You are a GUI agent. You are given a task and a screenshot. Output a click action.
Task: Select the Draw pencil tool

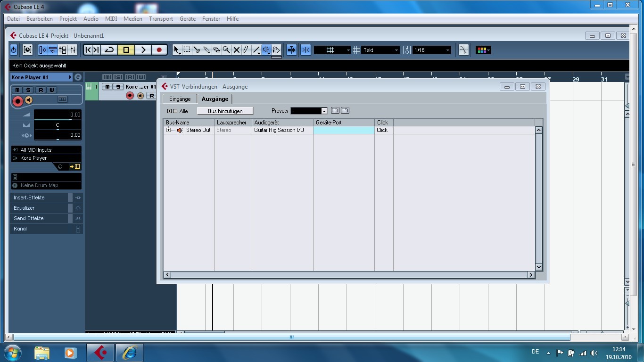click(246, 50)
